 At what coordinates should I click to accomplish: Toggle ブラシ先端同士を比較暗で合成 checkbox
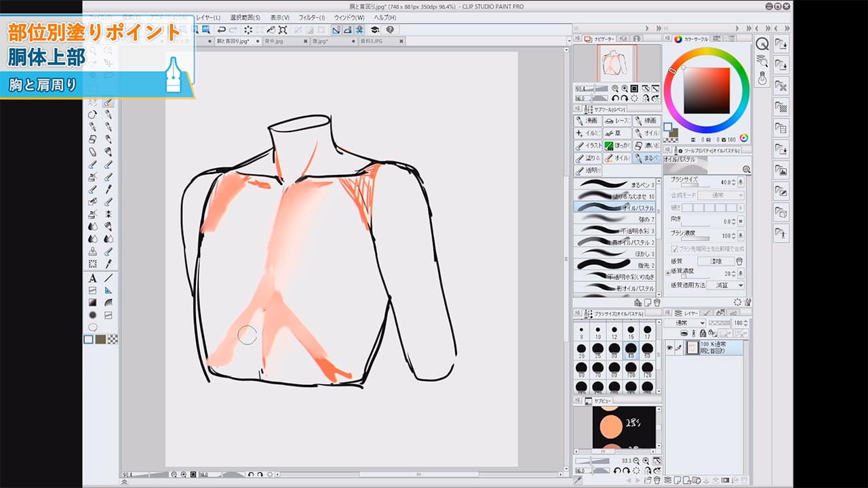click(x=675, y=248)
